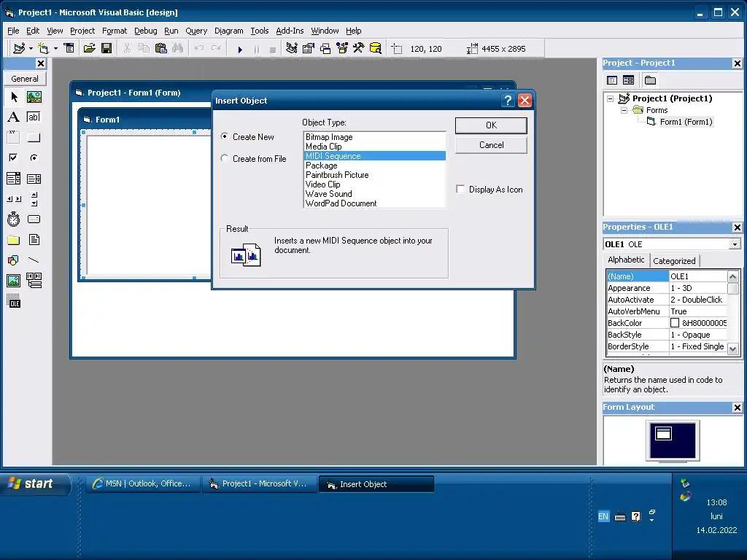
Task: Select the Create from File option
Action: click(225, 158)
